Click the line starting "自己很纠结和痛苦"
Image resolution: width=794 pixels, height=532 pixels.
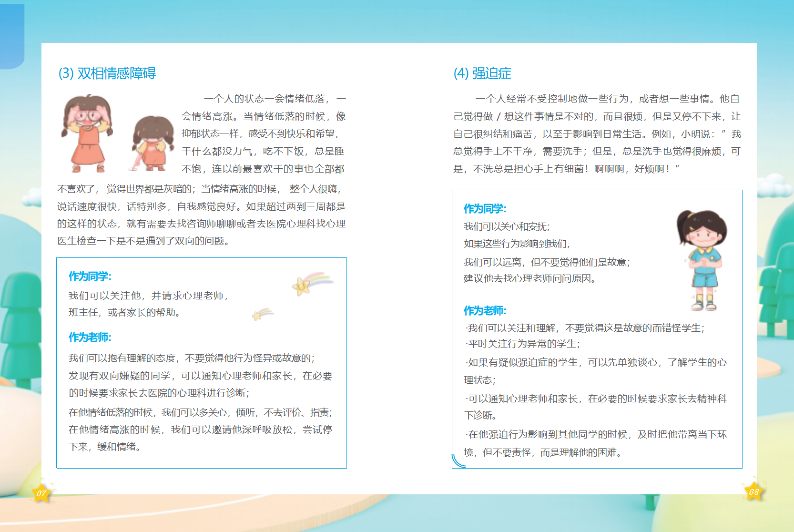[x=597, y=134]
